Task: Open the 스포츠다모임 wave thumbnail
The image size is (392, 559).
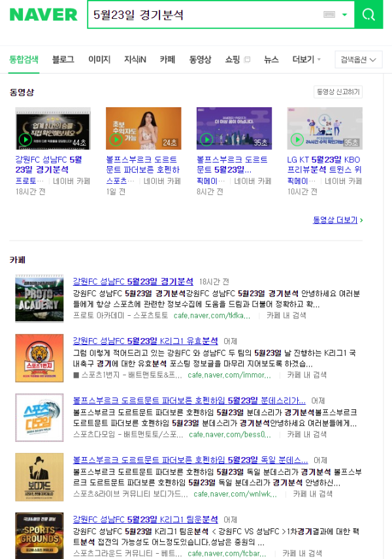Action: [x=39, y=418]
